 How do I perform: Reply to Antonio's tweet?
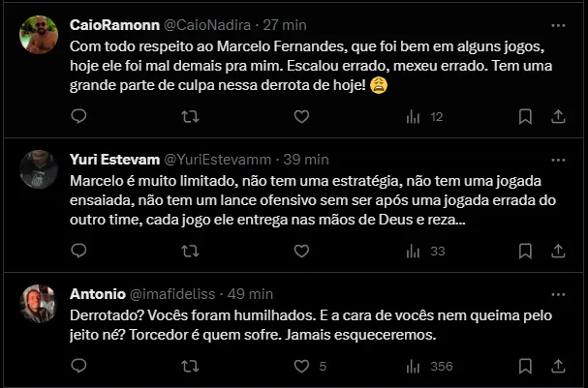79,367
